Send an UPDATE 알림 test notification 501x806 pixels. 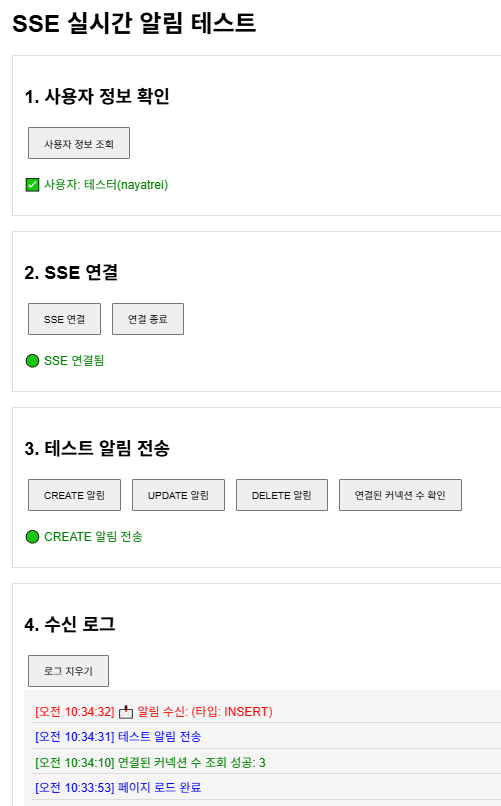178,495
